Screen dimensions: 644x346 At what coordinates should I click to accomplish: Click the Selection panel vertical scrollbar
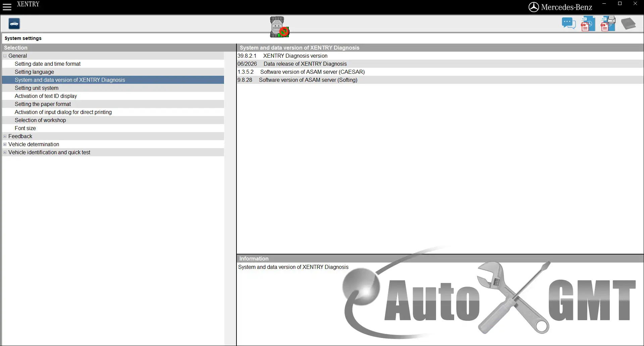pyautogui.click(x=230, y=198)
